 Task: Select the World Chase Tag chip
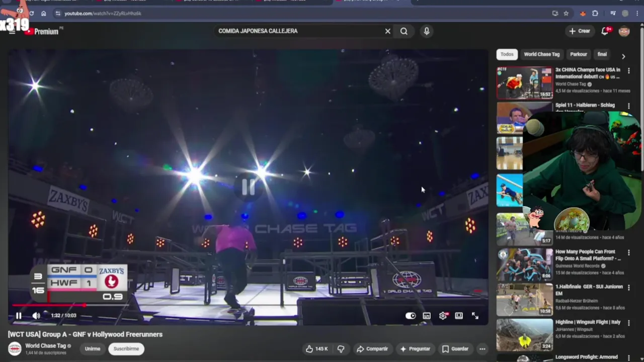541,54
